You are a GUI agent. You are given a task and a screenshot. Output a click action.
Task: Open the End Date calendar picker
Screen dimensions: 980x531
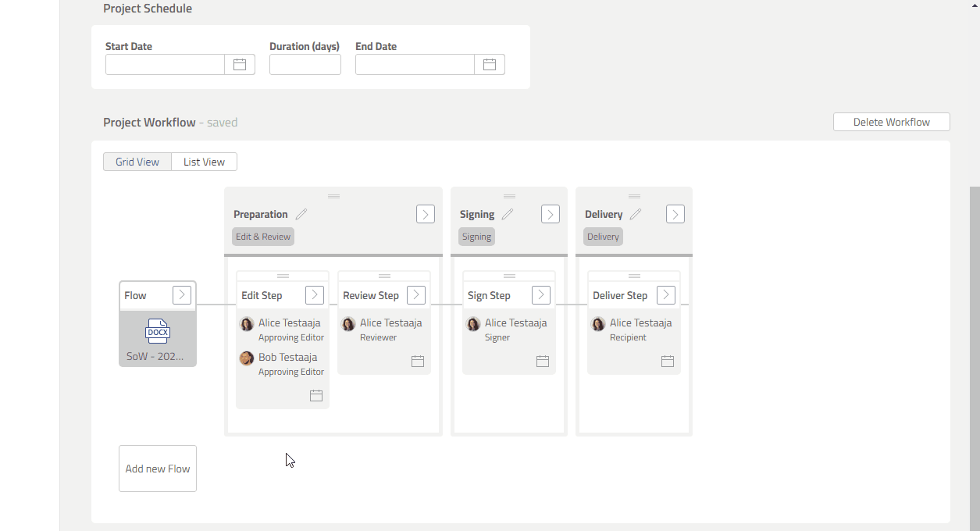[490, 65]
